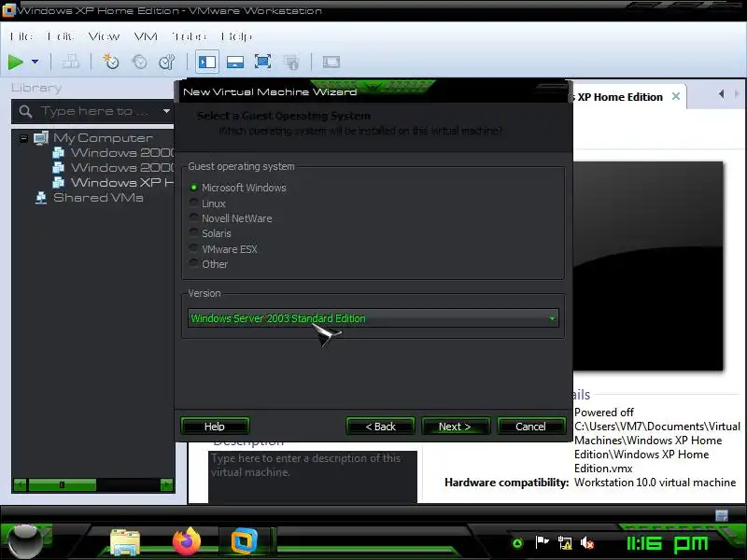Click the console view toolbar icon
The width and height of the screenshot is (747, 560).
[x=331, y=62]
